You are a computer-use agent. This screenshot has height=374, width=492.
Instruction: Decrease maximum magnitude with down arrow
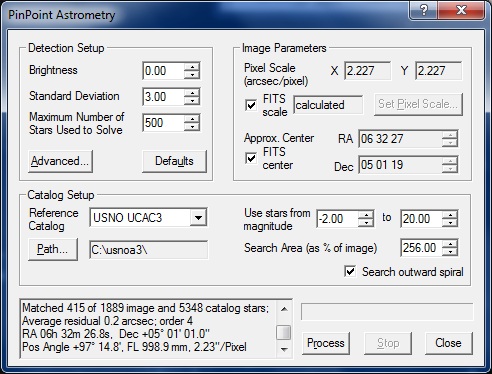450,223
